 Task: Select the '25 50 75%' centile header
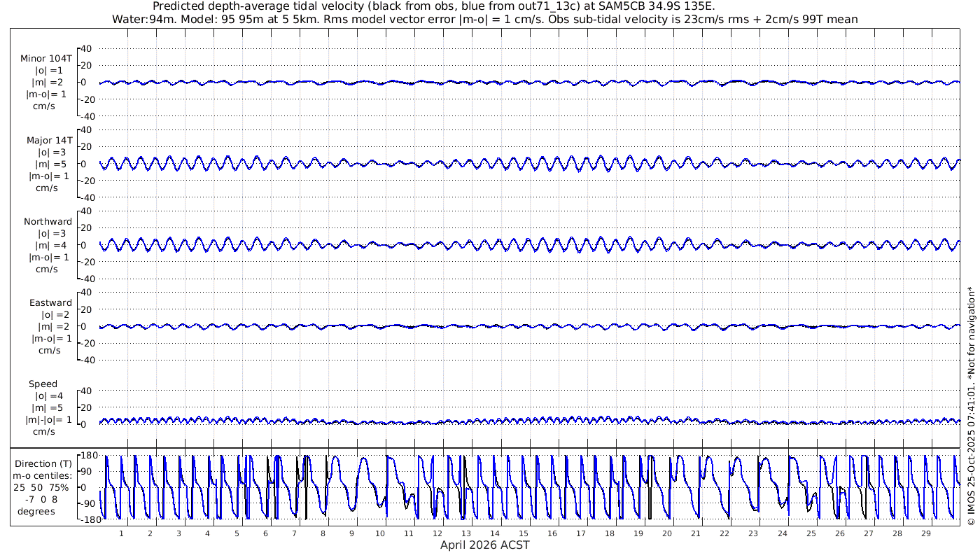tap(43, 488)
